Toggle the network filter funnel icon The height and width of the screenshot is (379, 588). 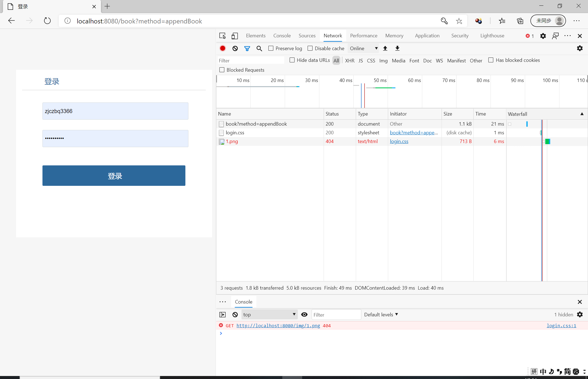point(247,48)
